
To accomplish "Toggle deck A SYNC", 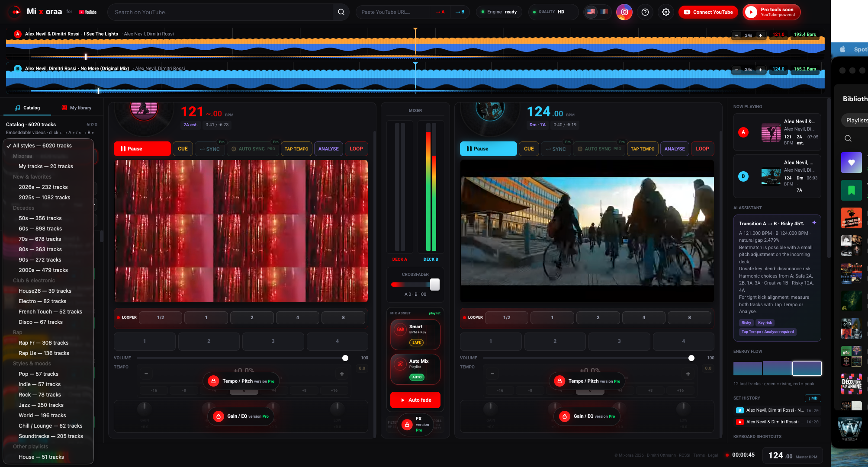I will [x=210, y=149].
